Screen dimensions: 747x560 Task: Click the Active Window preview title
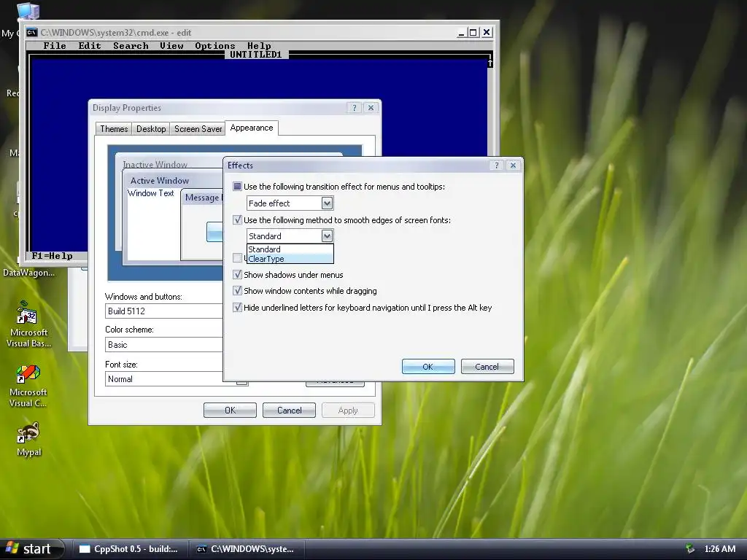(160, 181)
